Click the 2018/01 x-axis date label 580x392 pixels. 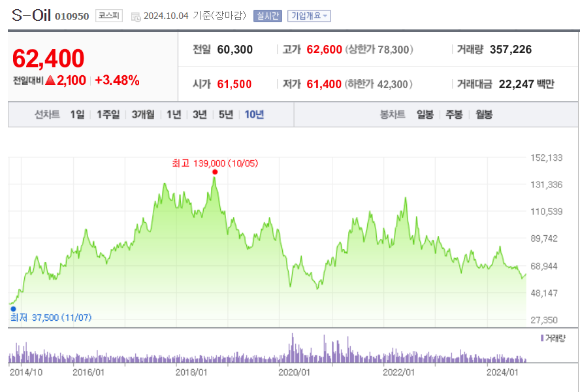(191, 372)
